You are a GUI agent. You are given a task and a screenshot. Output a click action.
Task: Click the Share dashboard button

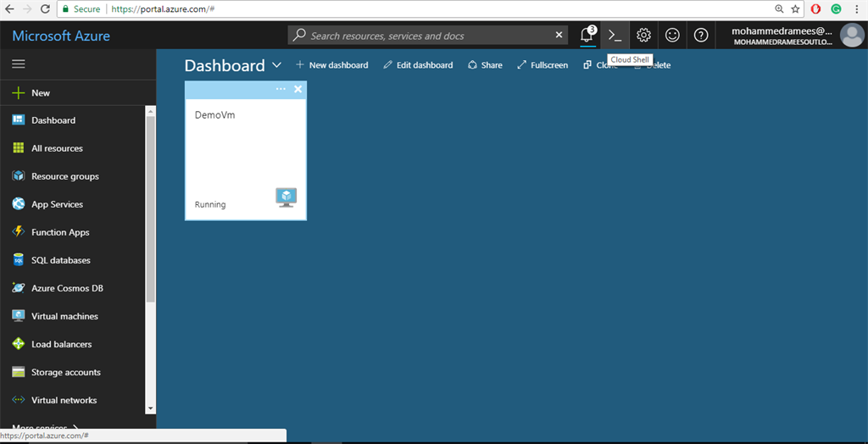point(485,65)
